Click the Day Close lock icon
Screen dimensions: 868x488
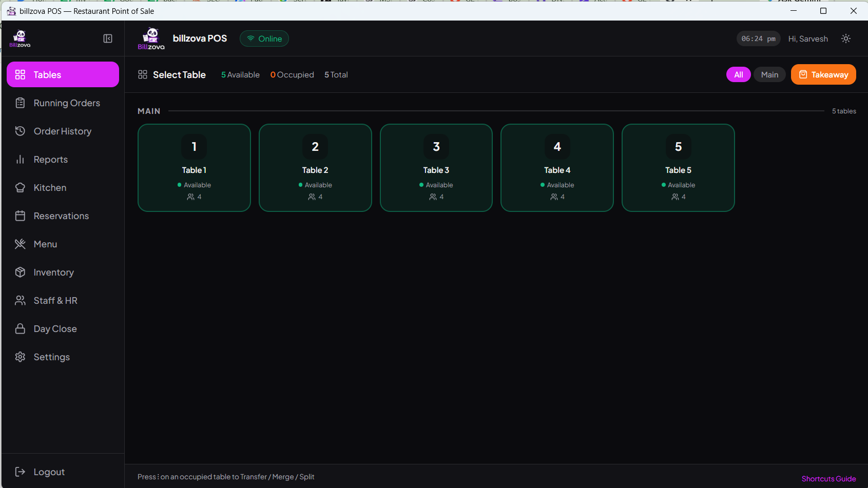pos(20,329)
